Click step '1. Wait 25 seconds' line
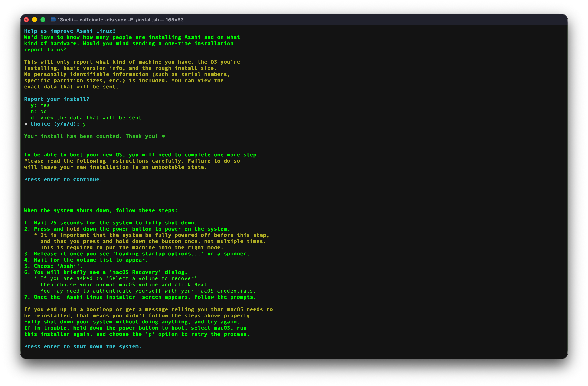Screen dimensions: 588x386 point(110,223)
